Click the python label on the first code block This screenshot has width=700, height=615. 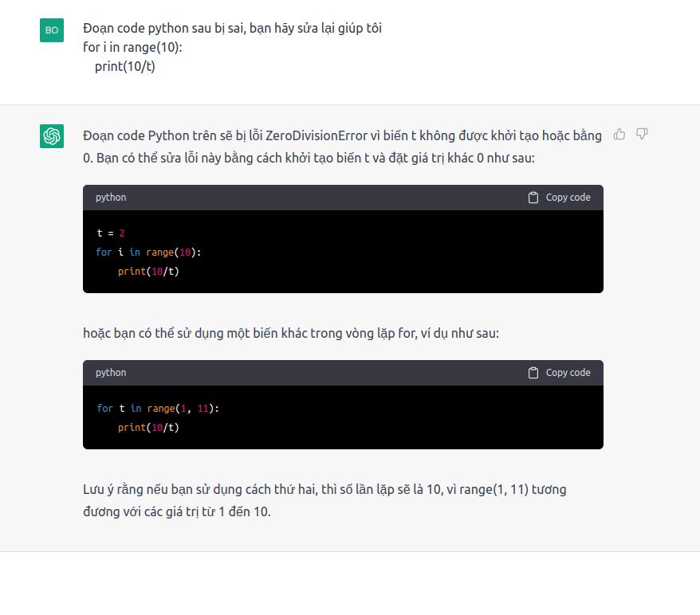click(x=111, y=198)
